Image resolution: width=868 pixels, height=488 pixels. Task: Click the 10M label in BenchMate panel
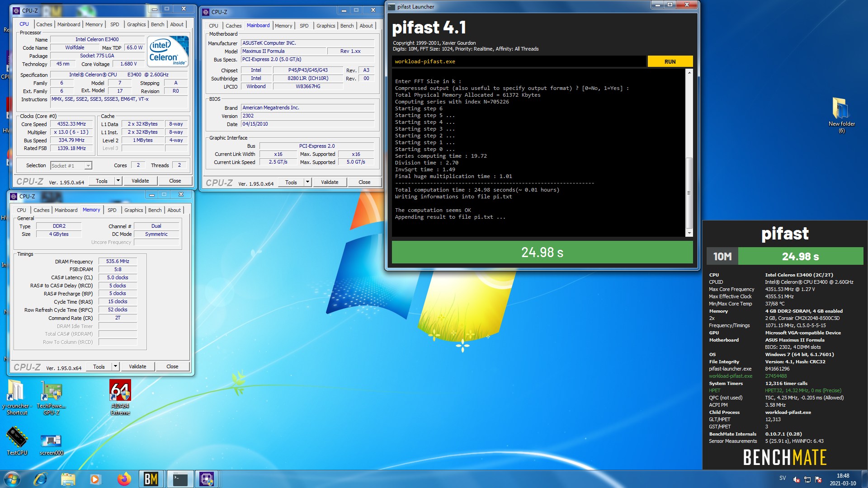pos(722,256)
